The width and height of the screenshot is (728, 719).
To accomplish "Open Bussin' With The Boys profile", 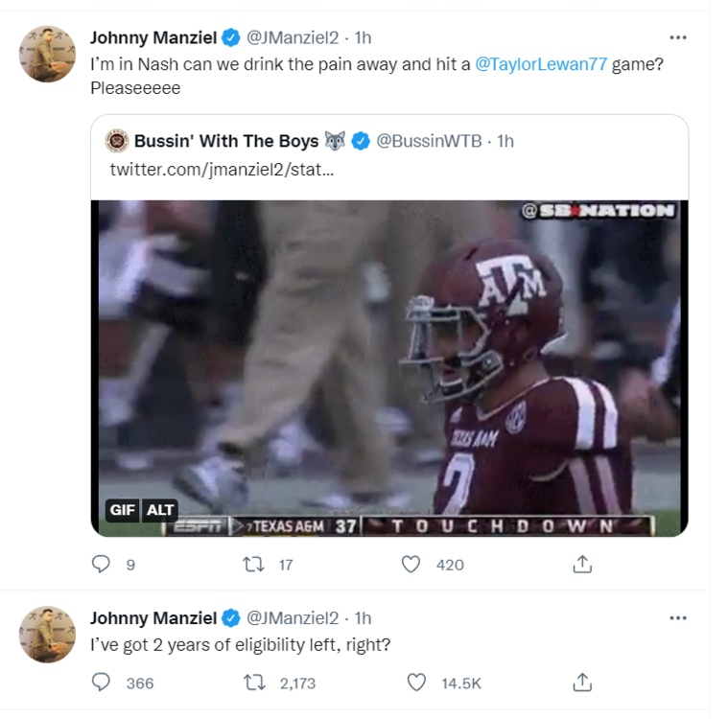I will click(225, 141).
